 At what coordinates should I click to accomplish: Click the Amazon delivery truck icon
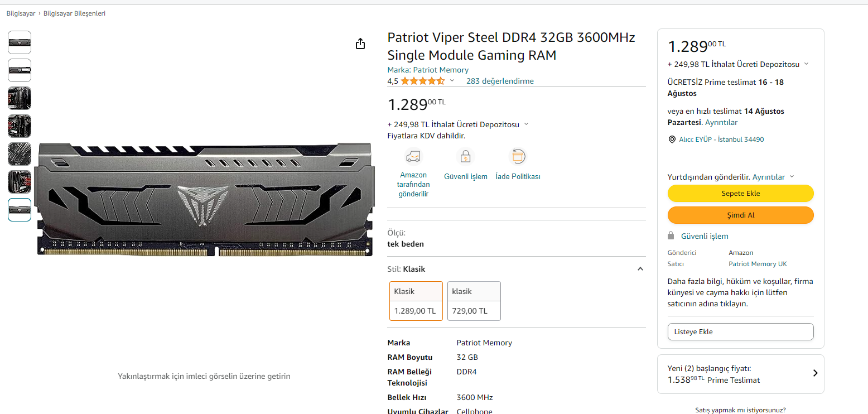coord(413,156)
